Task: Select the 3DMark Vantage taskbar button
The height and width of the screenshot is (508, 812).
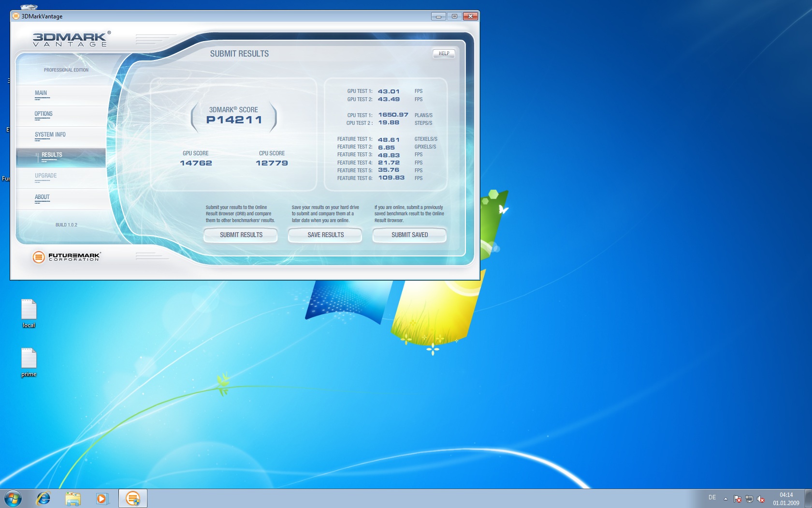Action: 132,498
